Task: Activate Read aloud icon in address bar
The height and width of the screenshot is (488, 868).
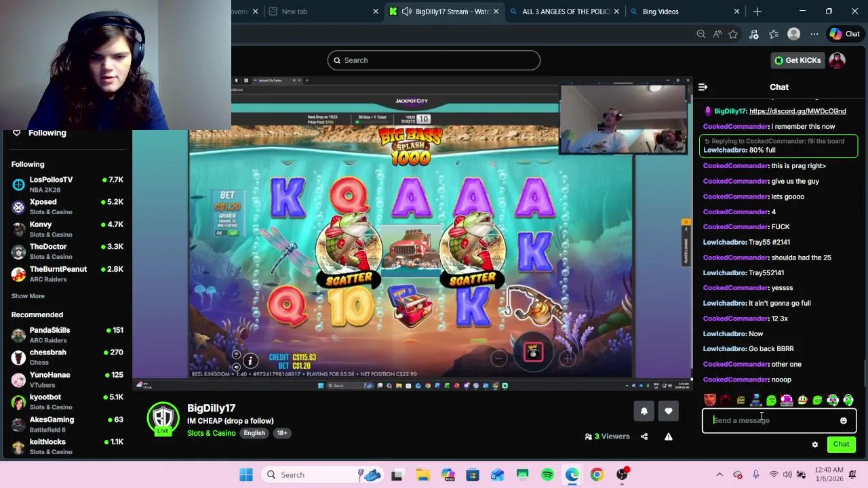Action: click(x=717, y=34)
